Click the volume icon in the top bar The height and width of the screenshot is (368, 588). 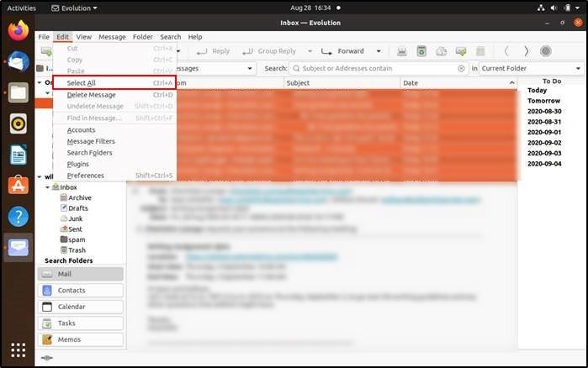click(x=554, y=8)
